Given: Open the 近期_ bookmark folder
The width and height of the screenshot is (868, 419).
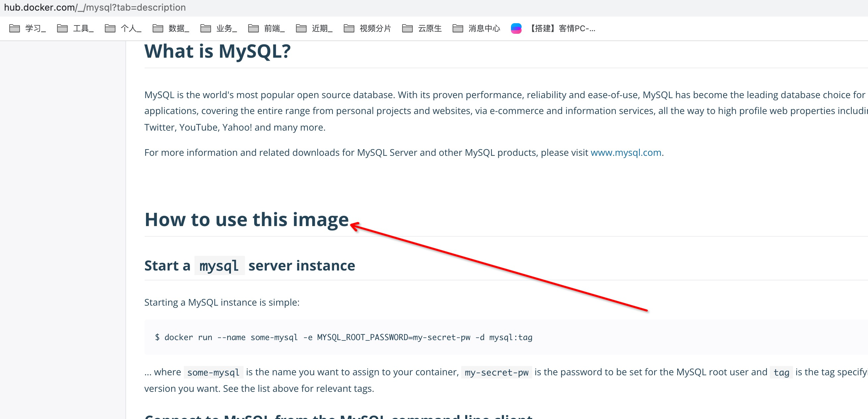Looking at the screenshot, I should point(315,29).
